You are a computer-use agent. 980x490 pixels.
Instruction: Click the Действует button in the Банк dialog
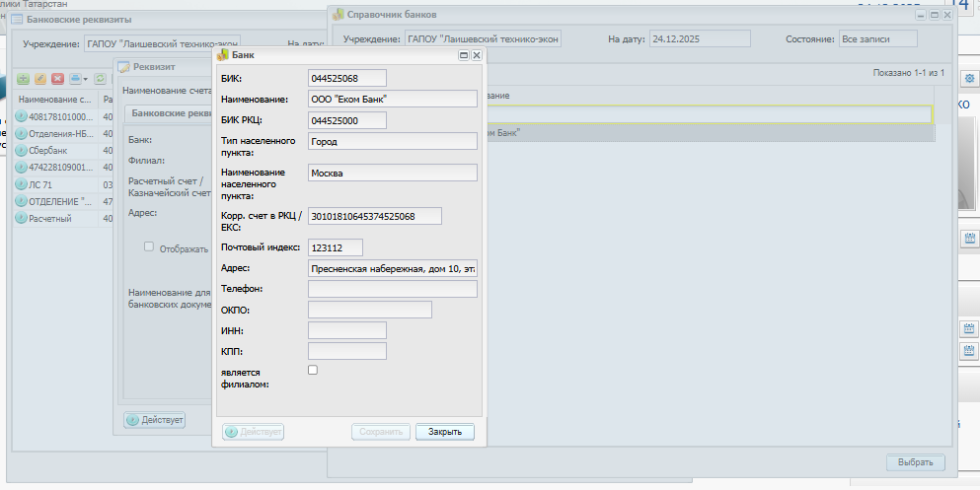[254, 432]
